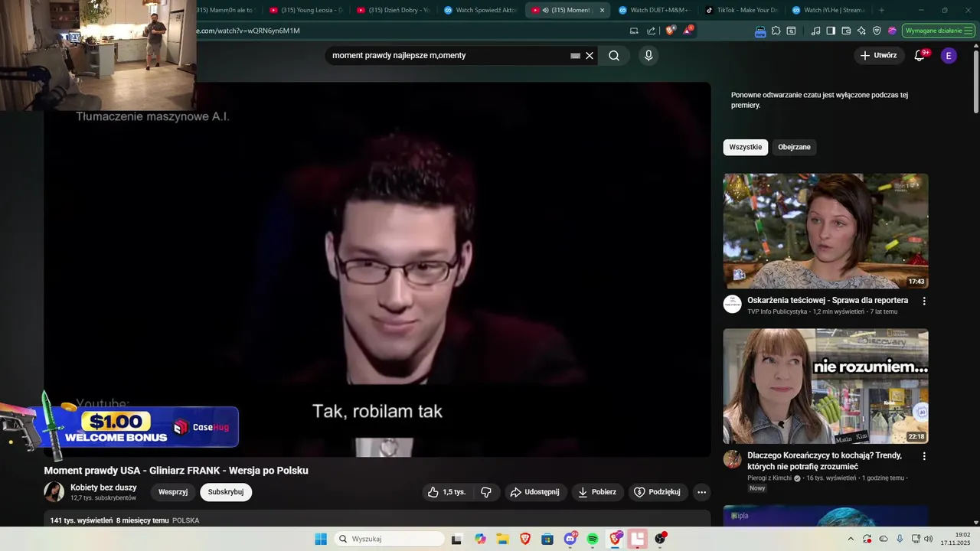This screenshot has width=980, height=551.
Task: Open Discord from the taskbar
Action: 570,539
